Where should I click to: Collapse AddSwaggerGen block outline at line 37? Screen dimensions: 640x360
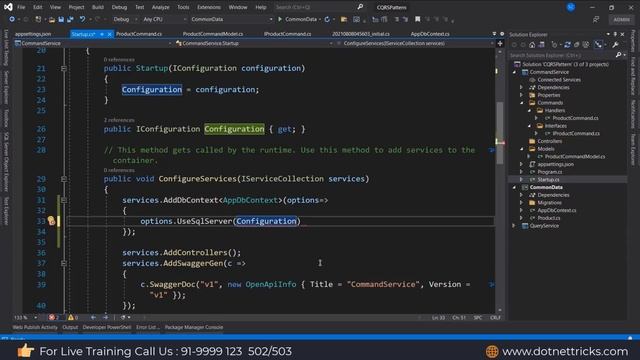pos(64,263)
